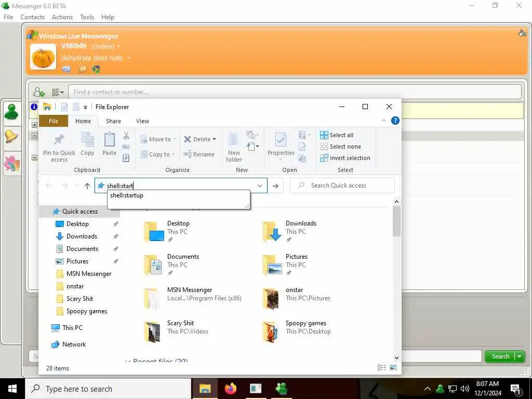
Task: Click Invert selection in the ribbon
Action: click(345, 158)
